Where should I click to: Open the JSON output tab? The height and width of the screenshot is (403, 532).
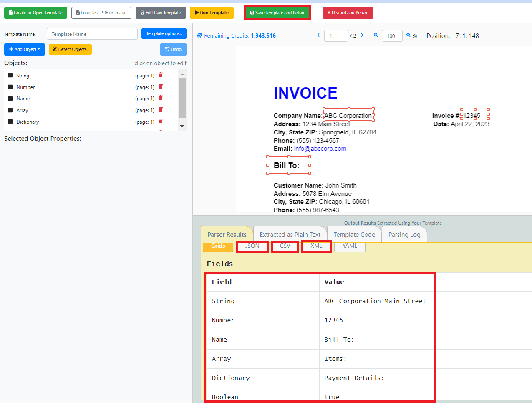(252, 246)
